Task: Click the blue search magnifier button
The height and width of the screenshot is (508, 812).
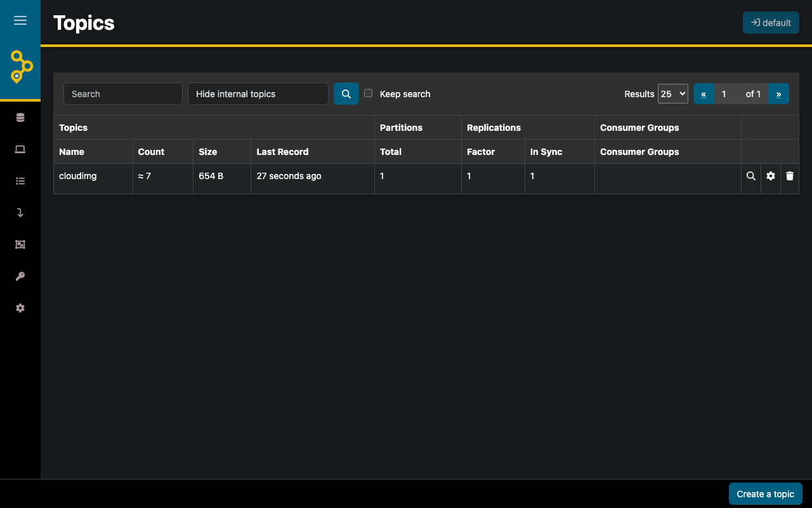Action: pyautogui.click(x=346, y=94)
